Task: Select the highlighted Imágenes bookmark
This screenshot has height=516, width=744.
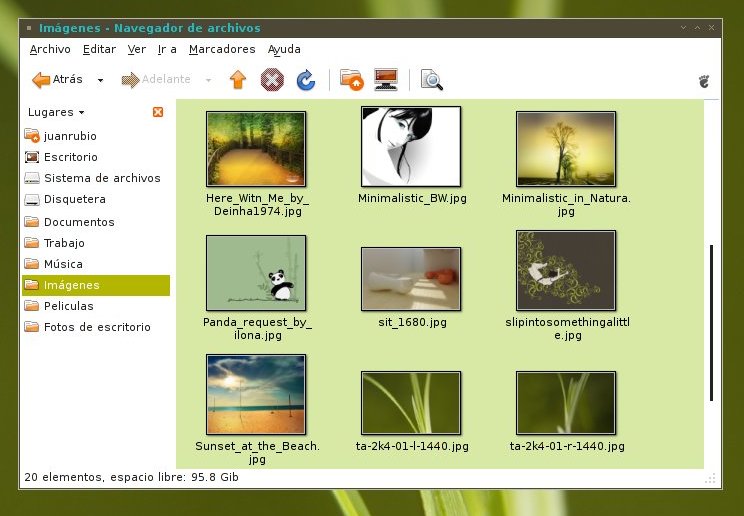Action: tap(96, 285)
